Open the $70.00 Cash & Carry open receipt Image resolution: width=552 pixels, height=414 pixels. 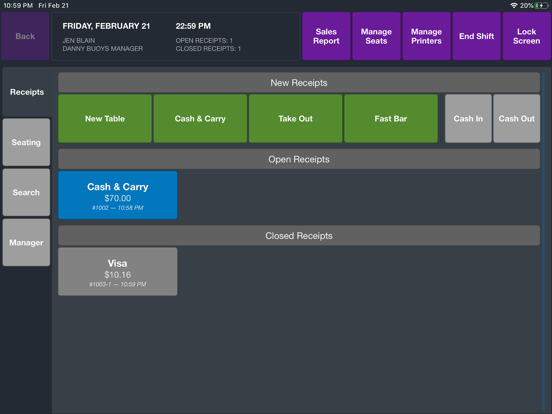point(118,195)
